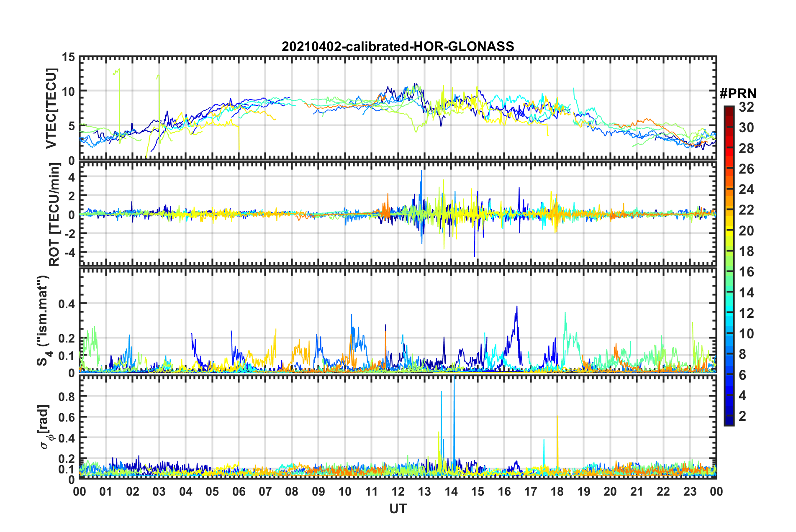Click the 23 hour tick on UT axis
Viewport: 796px width, 532px height.
coord(690,491)
